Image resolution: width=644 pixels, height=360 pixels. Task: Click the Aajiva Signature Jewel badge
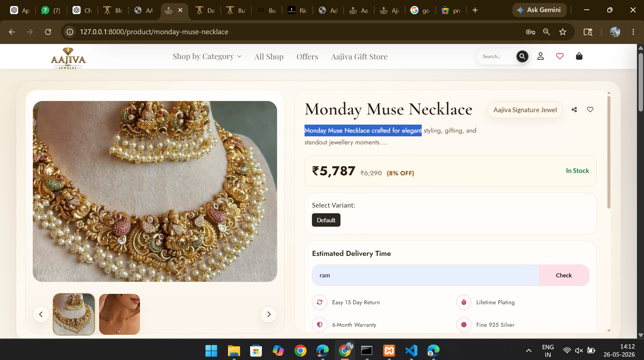click(525, 110)
